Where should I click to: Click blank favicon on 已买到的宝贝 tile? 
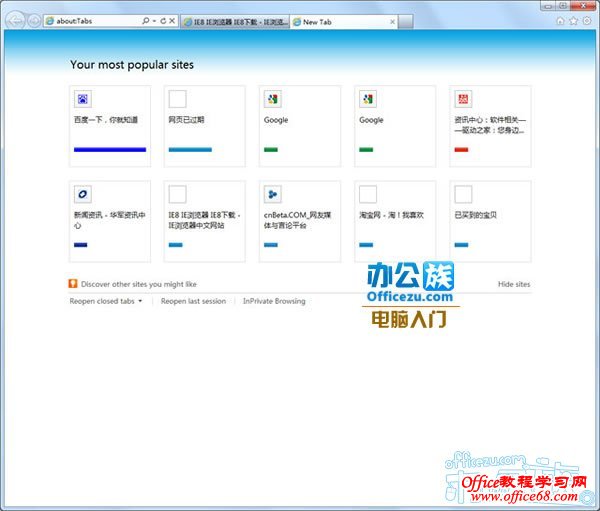tap(463, 194)
